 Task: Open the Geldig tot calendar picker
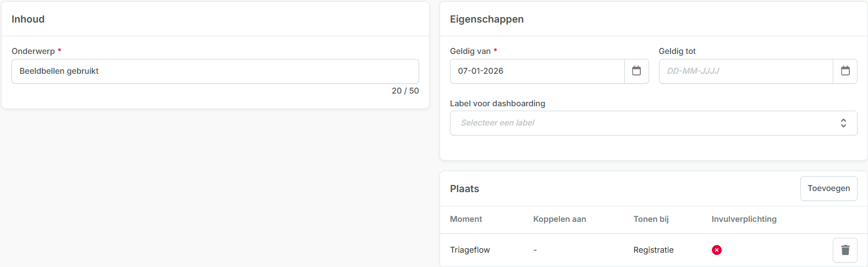pos(845,71)
